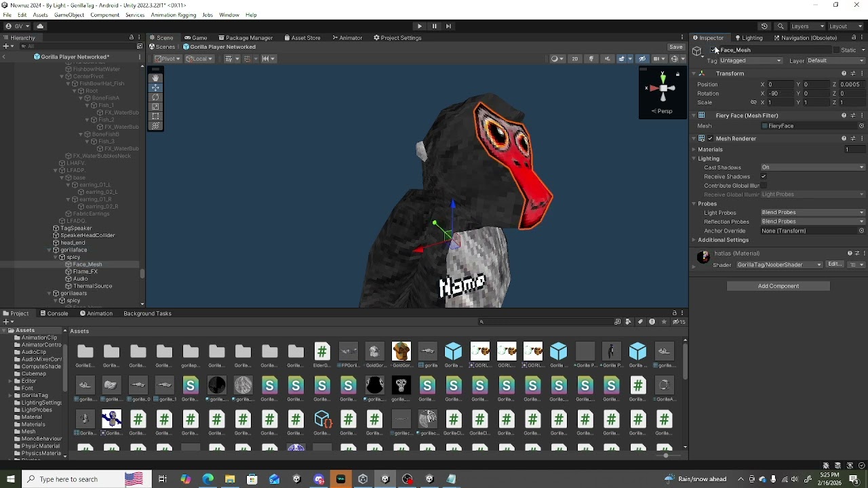Select the Hand (View) tool in scene
This screenshot has height=488, width=868.
155,78
